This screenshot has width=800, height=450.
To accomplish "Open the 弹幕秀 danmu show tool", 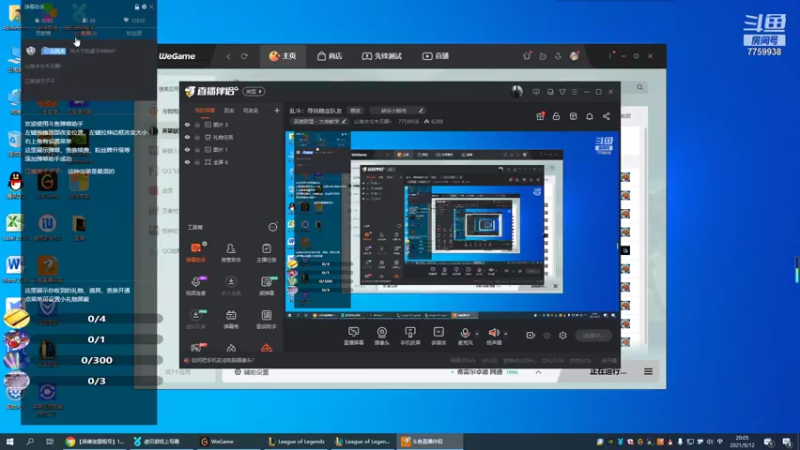I will tap(231, 319).
